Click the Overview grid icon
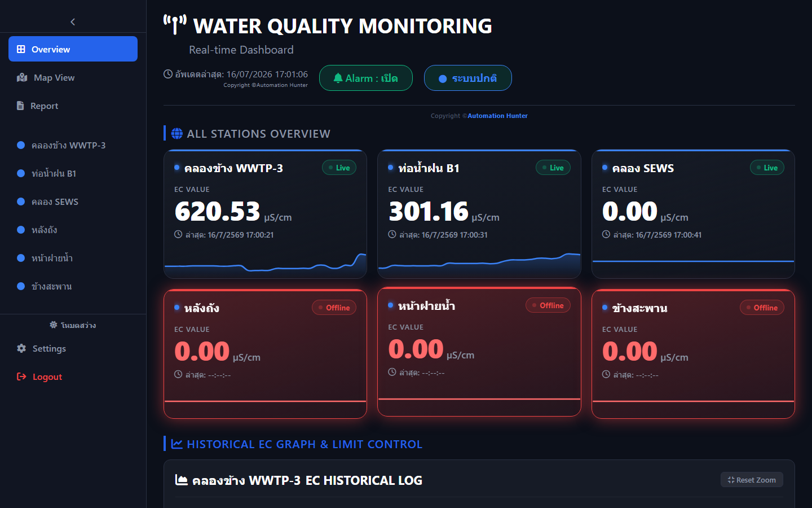Viewport: 812px width, 508px height. coord(21,49)
